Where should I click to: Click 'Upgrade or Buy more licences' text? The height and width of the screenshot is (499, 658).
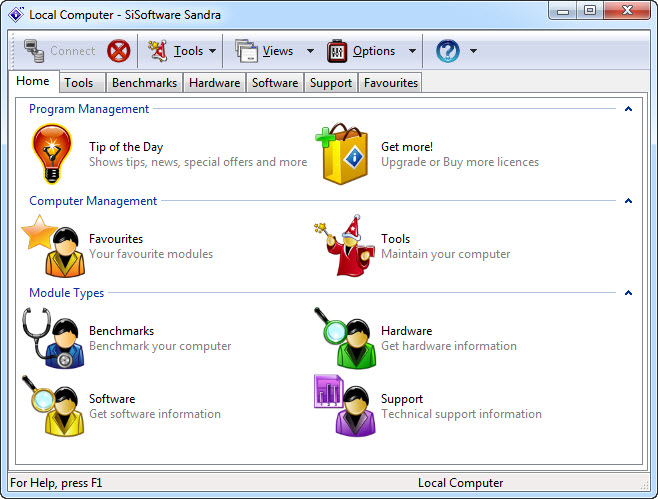[x=460, y=162]
